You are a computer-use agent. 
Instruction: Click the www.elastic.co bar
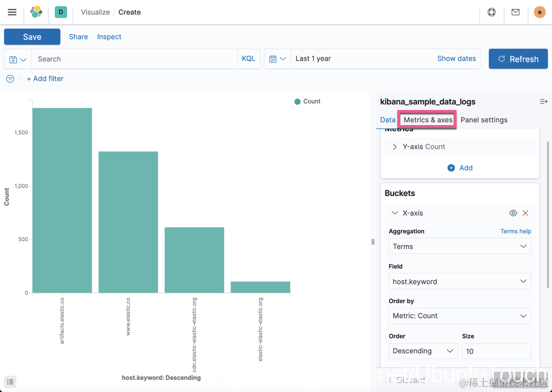(128, 222)
